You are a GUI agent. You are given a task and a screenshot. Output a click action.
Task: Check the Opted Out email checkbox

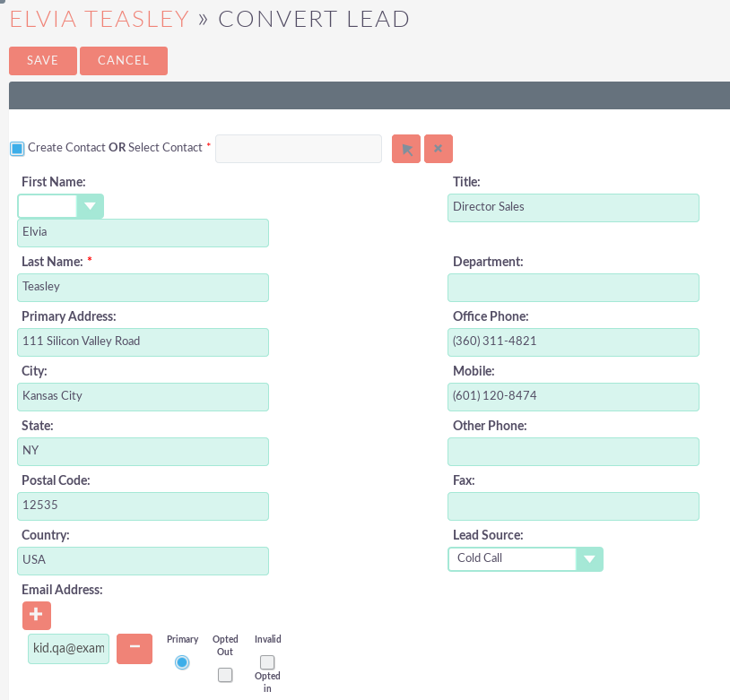pyautogui.click(x=225, y=675)
